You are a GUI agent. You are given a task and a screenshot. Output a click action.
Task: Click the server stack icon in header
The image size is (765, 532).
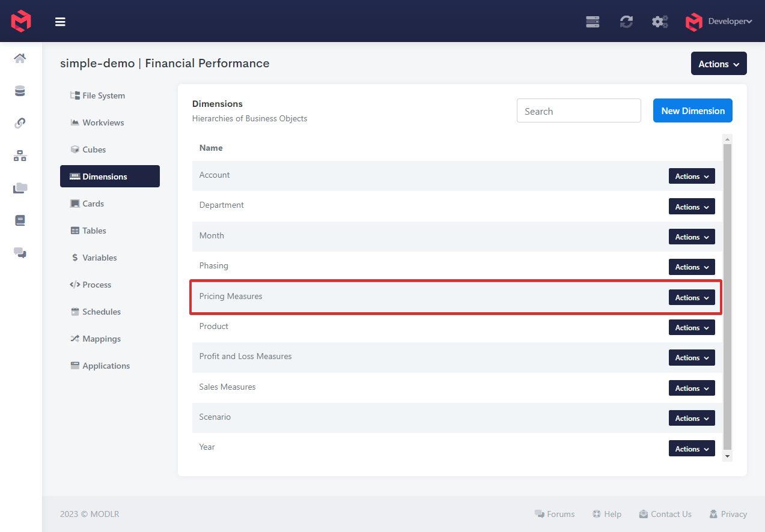tap(593, 22)
